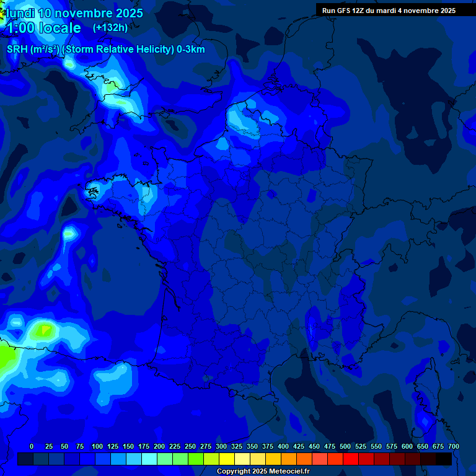Click the bright green legend swatch under 250
Image resolution: width=476 pixels, height=476 pixels.
[196, 459]
